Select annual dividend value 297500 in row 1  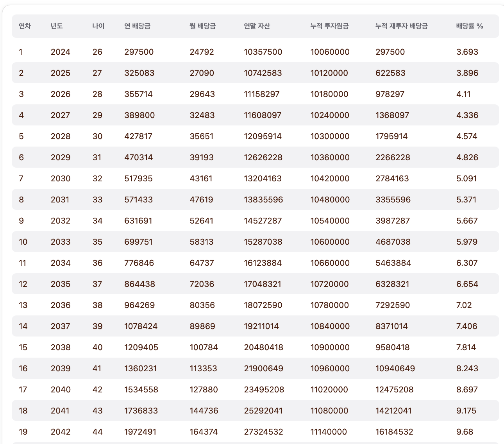139,52
